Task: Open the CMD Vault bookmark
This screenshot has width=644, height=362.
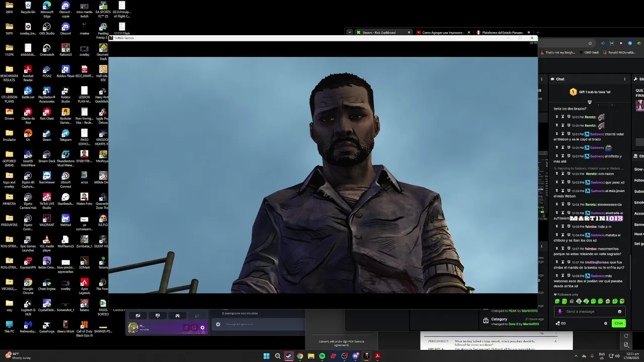Action: (589, 52)
